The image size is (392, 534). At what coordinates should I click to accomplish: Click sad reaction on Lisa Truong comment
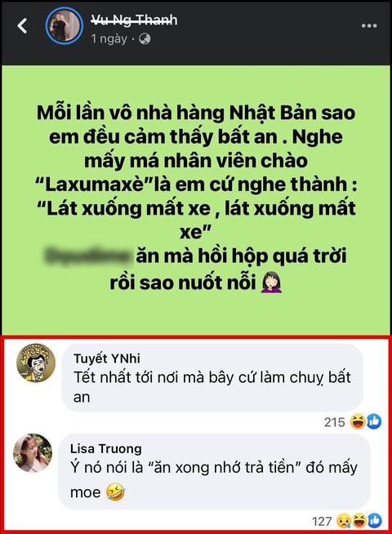tap(344, 520)
